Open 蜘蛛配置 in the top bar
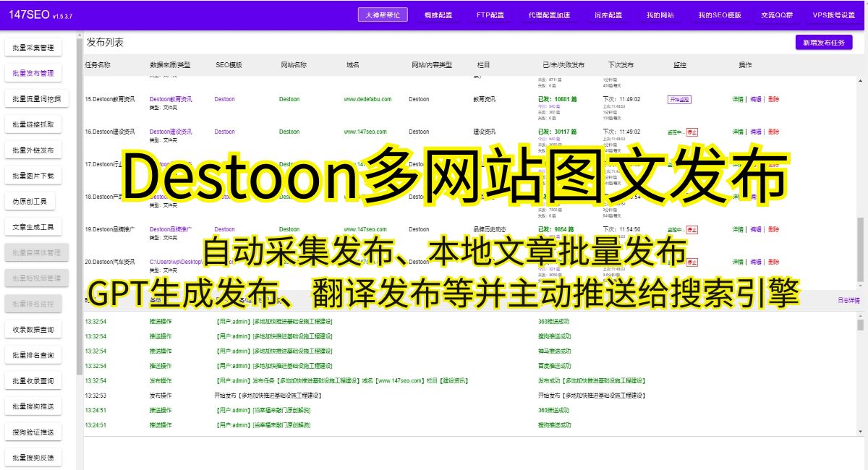 pyautogui.click(x=438, y=14)
